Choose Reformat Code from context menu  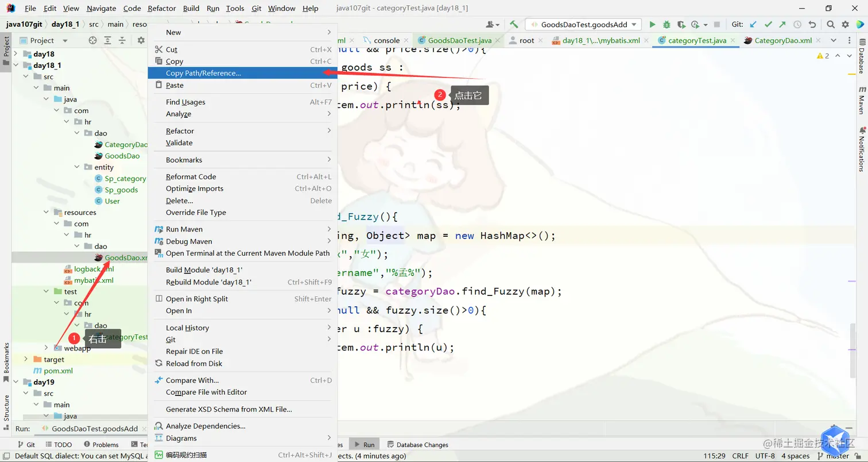click(242, 176)
